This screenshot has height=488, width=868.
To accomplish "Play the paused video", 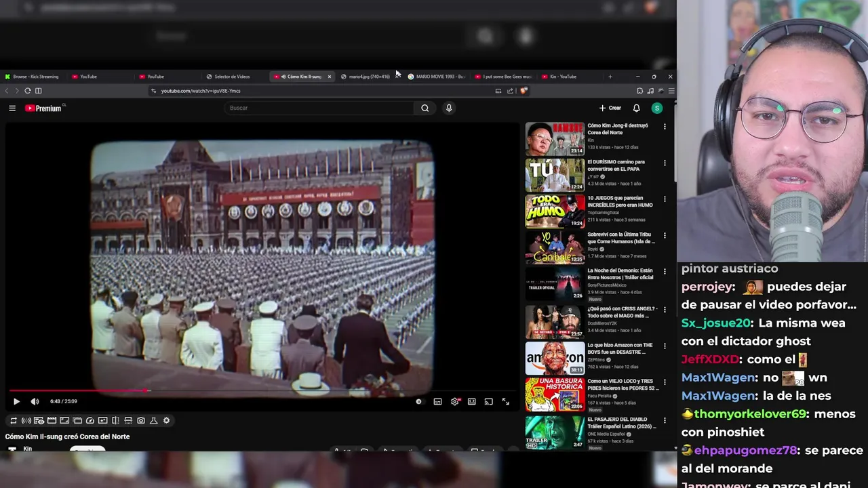I will [17, 401].
